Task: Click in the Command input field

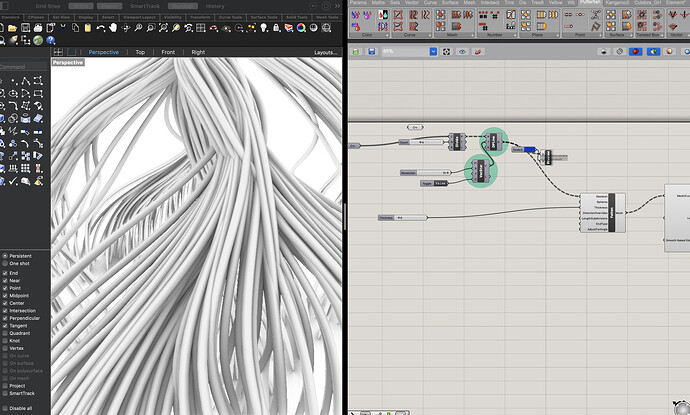Action: tap(22, 67)
